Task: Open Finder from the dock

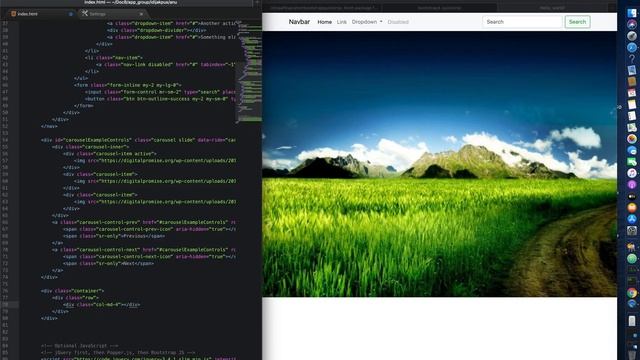Action: coord(632,13)
